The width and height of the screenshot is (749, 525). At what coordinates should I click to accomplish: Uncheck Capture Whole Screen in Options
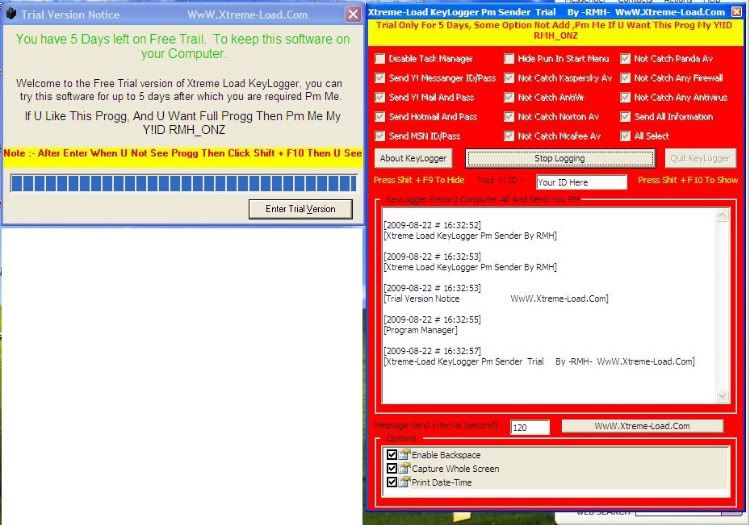pos(392,468)
